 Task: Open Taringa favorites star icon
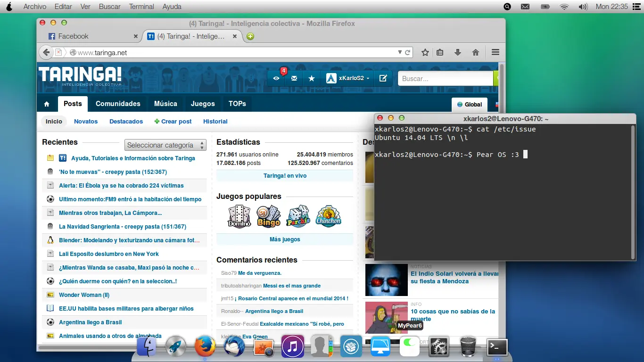point(312,78)
